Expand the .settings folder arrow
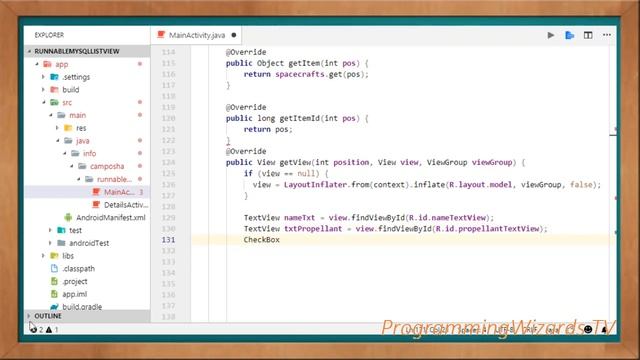The image size is (640, 360). [x=43, y=77]
